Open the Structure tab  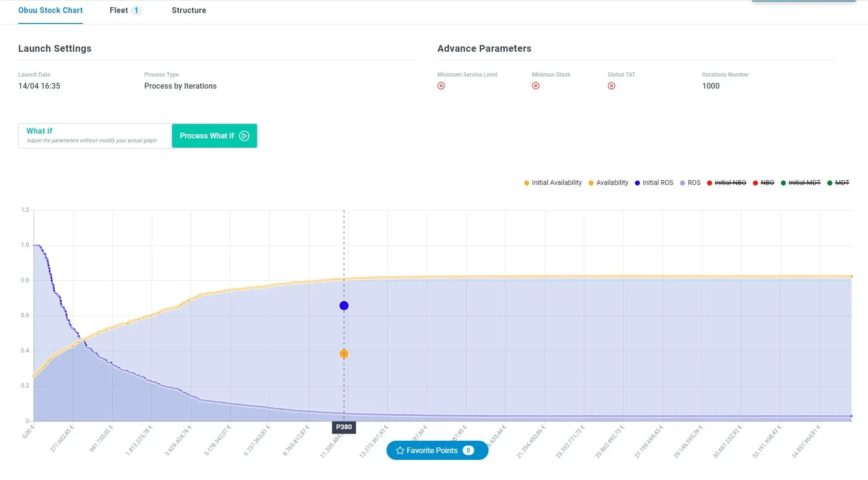point(189,10)
